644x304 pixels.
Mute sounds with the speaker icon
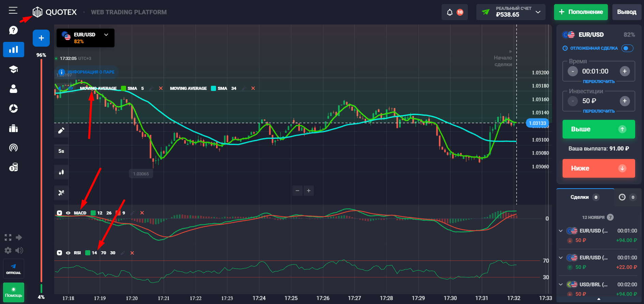point(19,251)
